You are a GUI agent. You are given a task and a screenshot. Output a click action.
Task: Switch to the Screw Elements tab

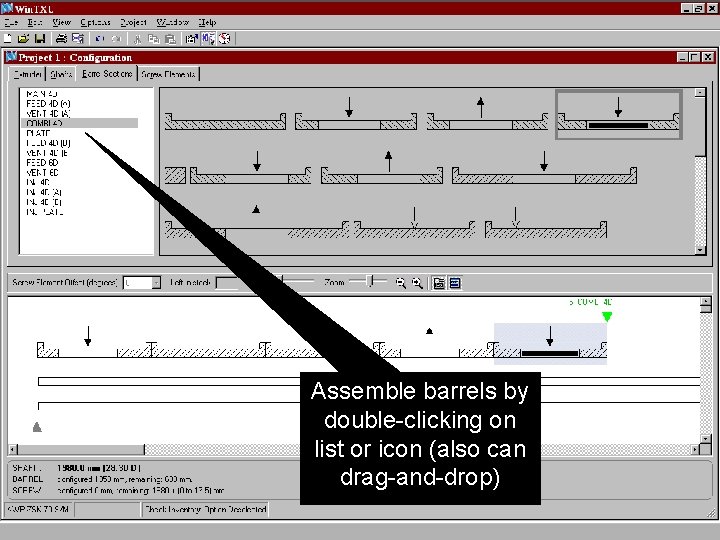169,74
